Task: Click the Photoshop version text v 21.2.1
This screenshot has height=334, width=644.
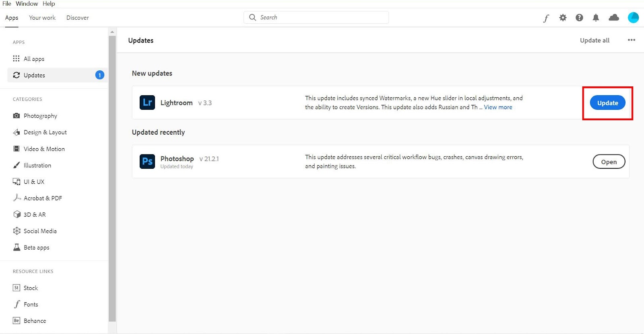Action: (x=209, y=159)
